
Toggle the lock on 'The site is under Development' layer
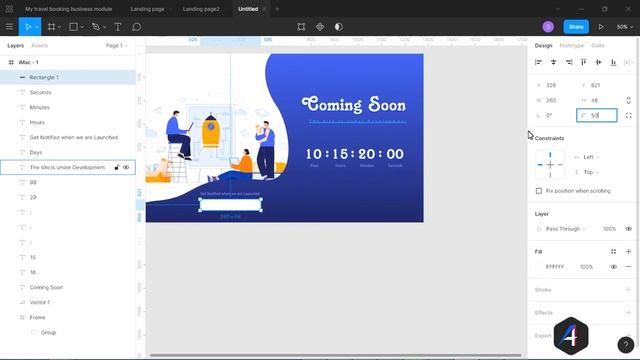[x=117, y=167]
